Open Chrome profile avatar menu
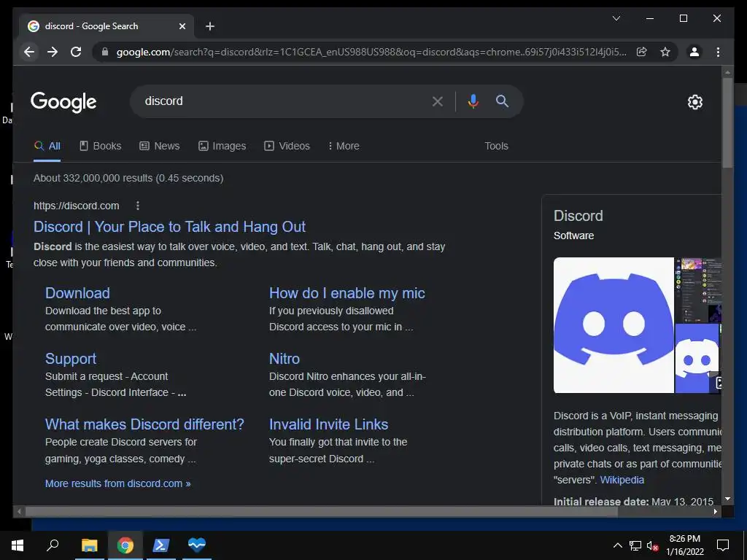747x560 pixels. pos(694,52)
